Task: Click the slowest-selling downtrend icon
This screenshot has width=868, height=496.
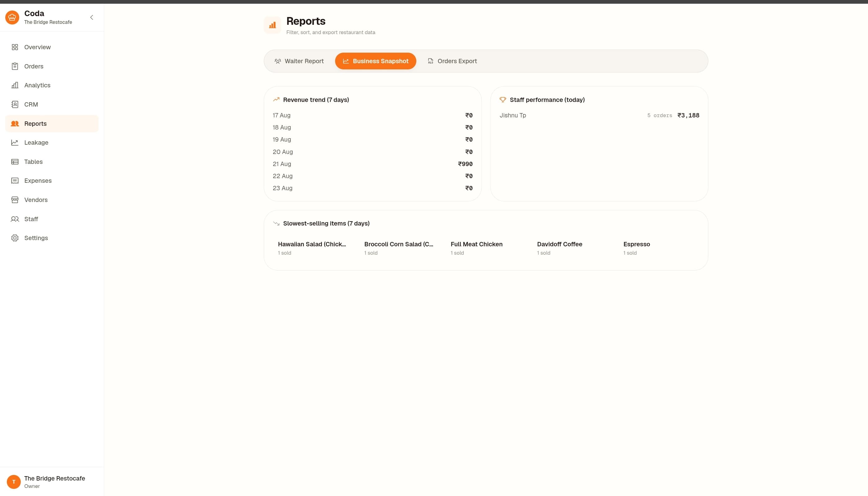Action: (x=277, y=223)
